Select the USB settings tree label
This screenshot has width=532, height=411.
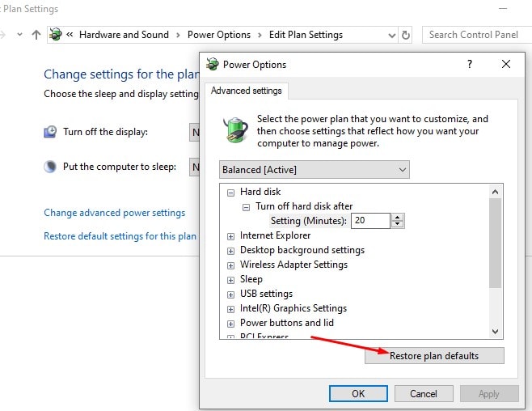coord(266,294)
